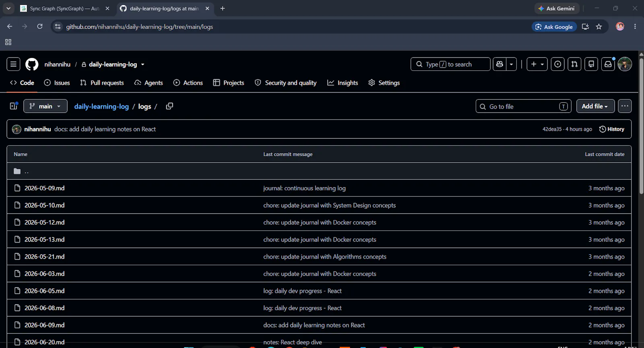
Task: Open a new browser tab
Action: click(x=223, y=8)
